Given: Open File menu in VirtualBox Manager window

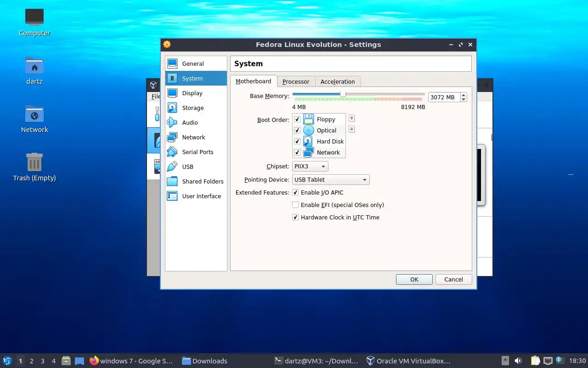Looking at the screenshot, I should pos(156,96).
